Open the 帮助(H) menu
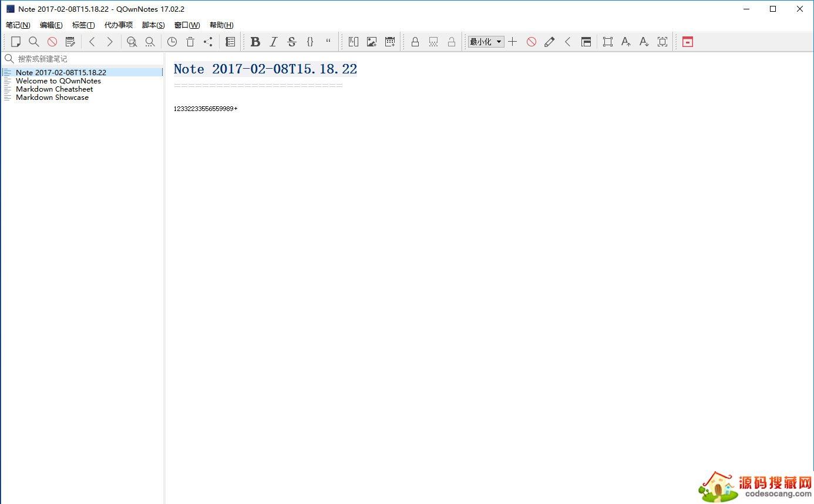814x504 pixels. (x=221, y=25)
